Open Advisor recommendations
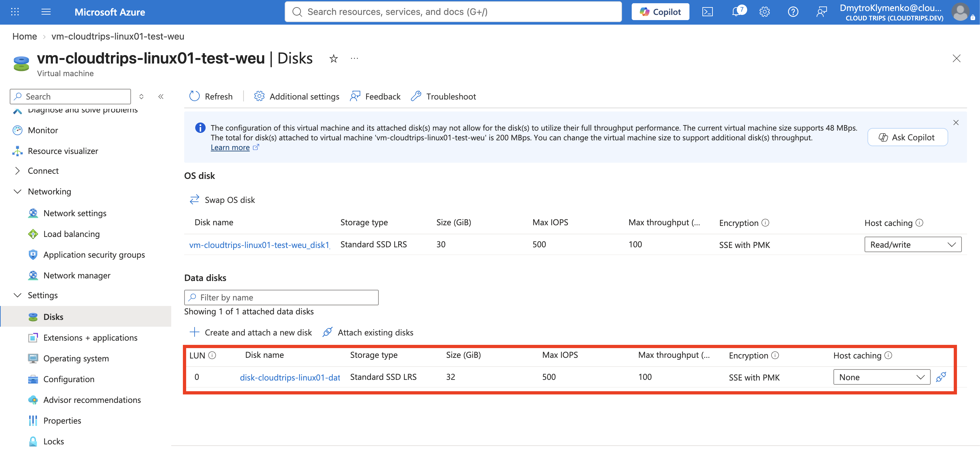980x457 pixels. 92,400
